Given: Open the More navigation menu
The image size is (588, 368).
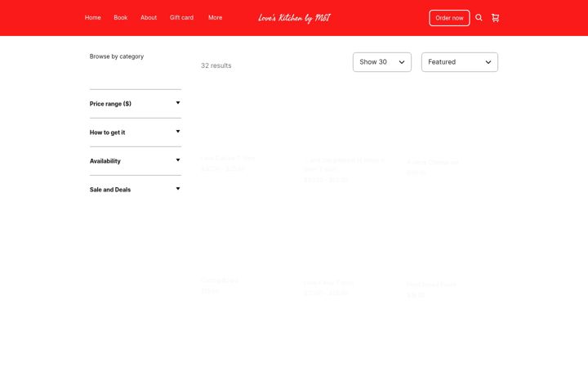Looking at the screenshot, I should click(216, 18).
